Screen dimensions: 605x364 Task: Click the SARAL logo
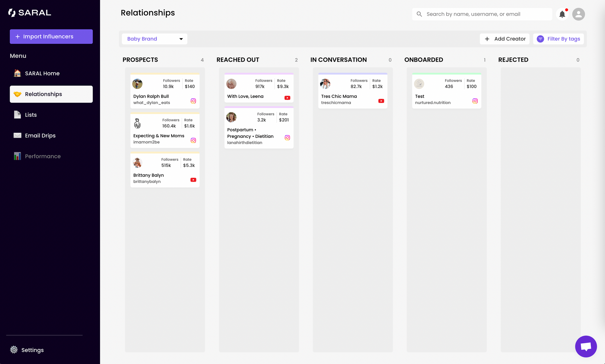[29, 12]
